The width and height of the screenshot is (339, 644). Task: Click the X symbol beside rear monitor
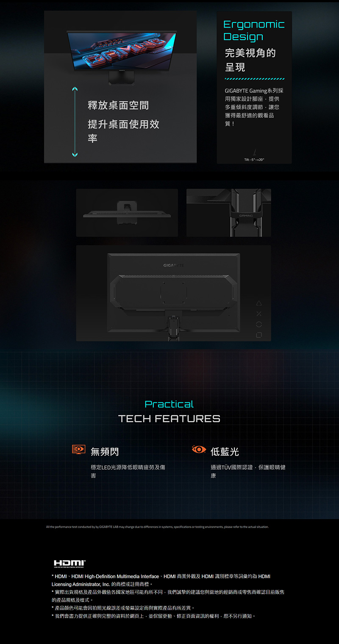click(259, 314)
